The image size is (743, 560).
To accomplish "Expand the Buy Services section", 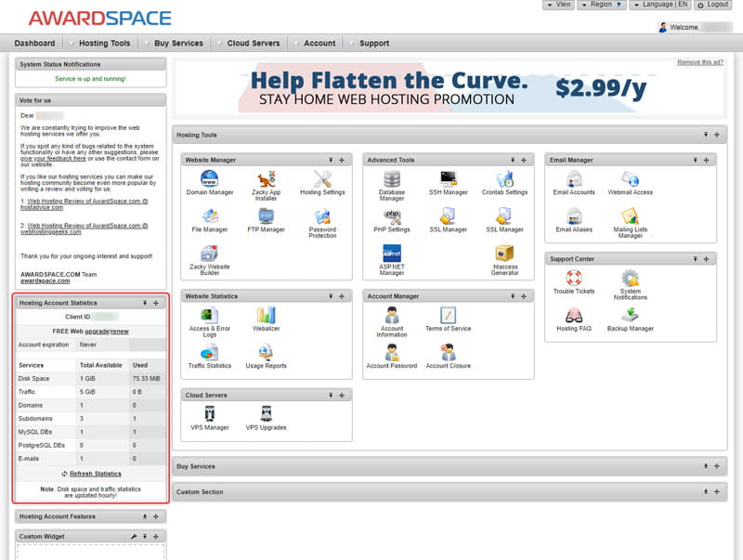I will (x=705, y=466).
